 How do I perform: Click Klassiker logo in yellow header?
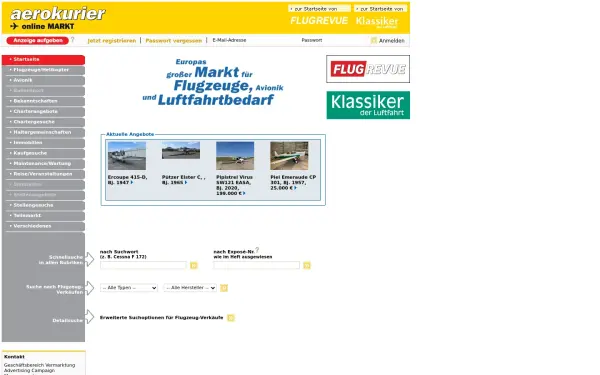point(377,21)
